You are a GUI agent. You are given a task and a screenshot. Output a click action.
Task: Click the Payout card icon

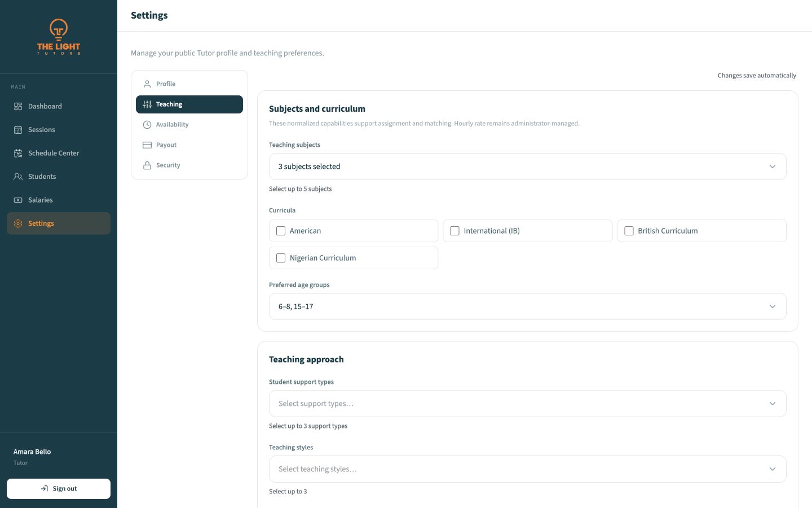[x=147, y=145]
